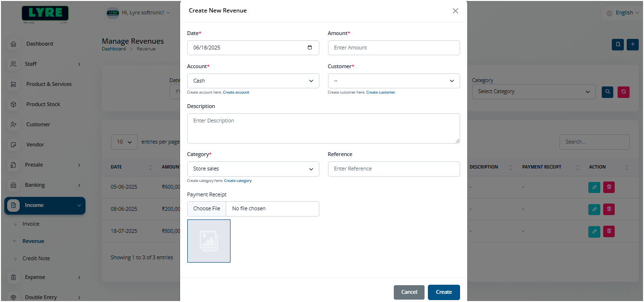Open the Customer selection dropdown
Viewport: 644px width, 302px height.
click(394, 81)
